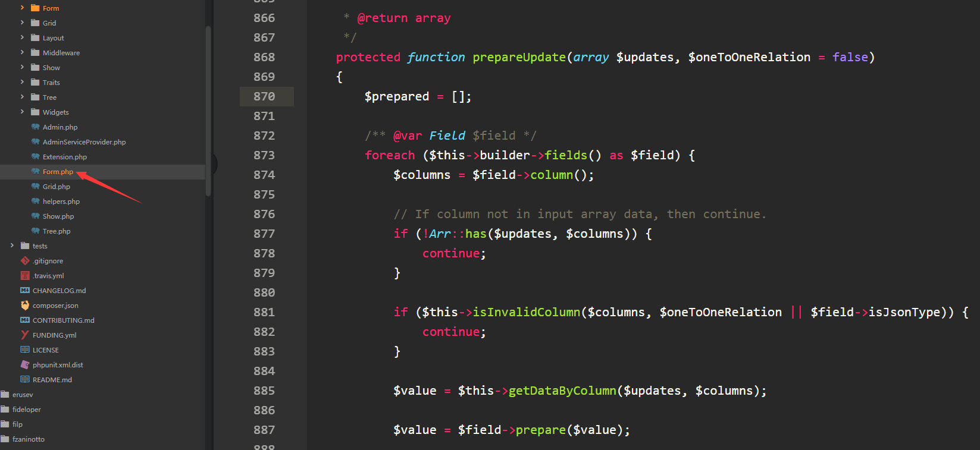
Task: Open Show.php file
Action: coord(58,216)
